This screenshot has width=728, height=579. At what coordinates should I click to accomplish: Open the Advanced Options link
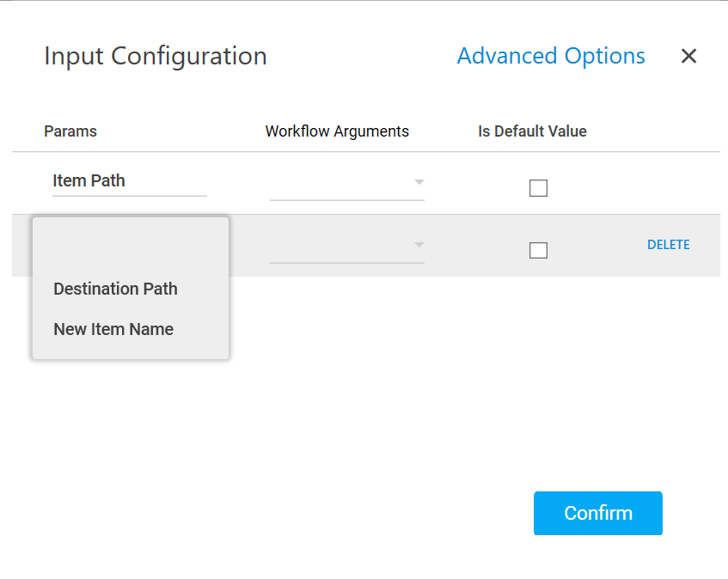(551, 56)
